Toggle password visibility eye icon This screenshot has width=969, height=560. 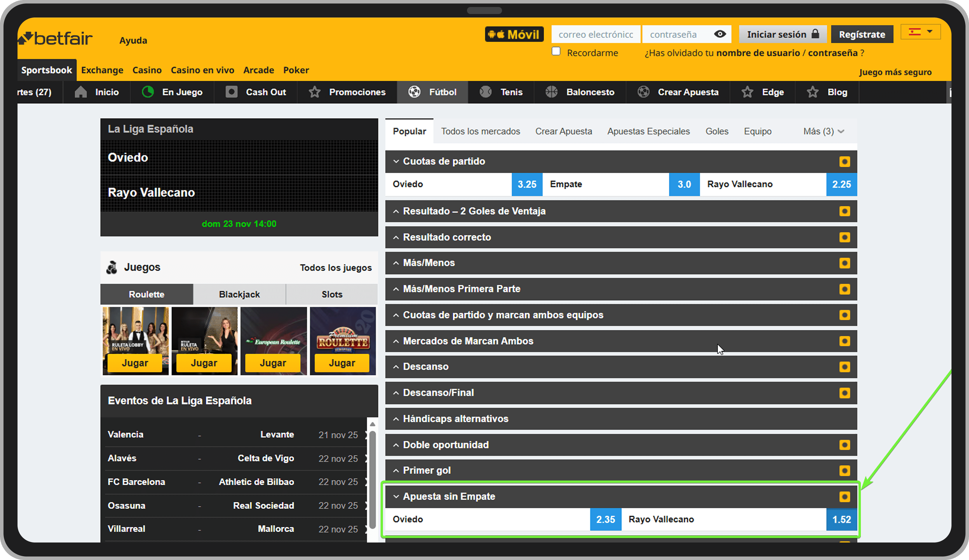(x=720, y=34)
